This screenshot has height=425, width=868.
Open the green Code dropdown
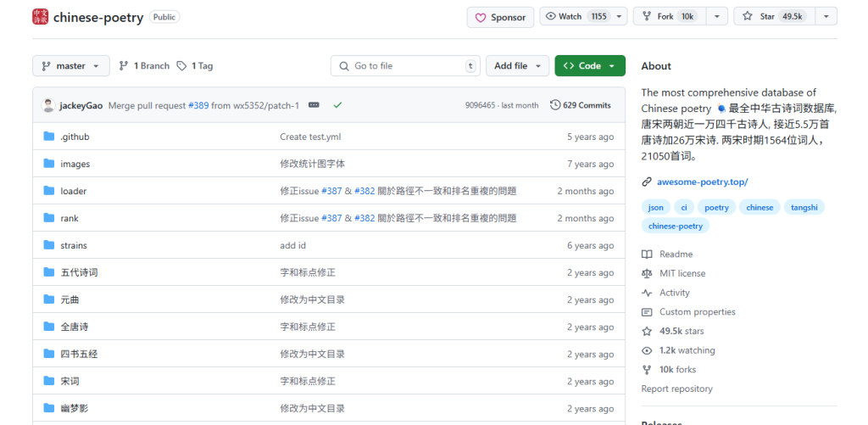coord(590,66)
